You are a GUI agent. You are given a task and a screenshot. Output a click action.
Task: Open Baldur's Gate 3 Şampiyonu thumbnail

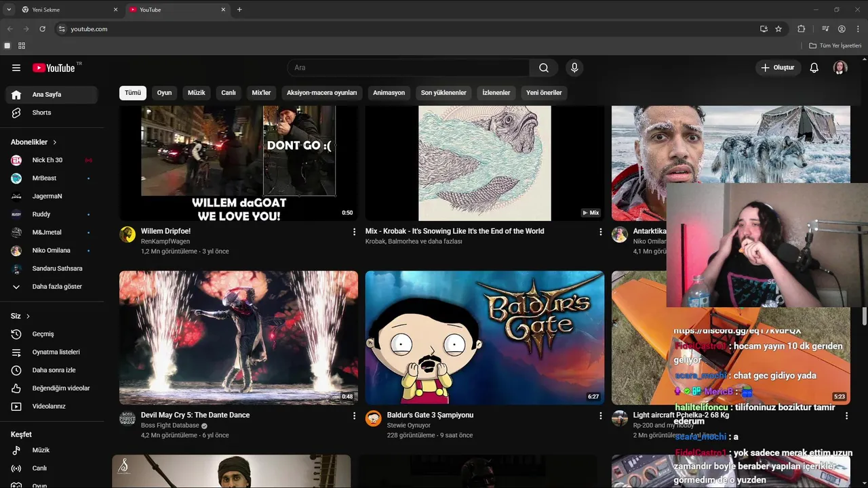click(x=485, y=338)
